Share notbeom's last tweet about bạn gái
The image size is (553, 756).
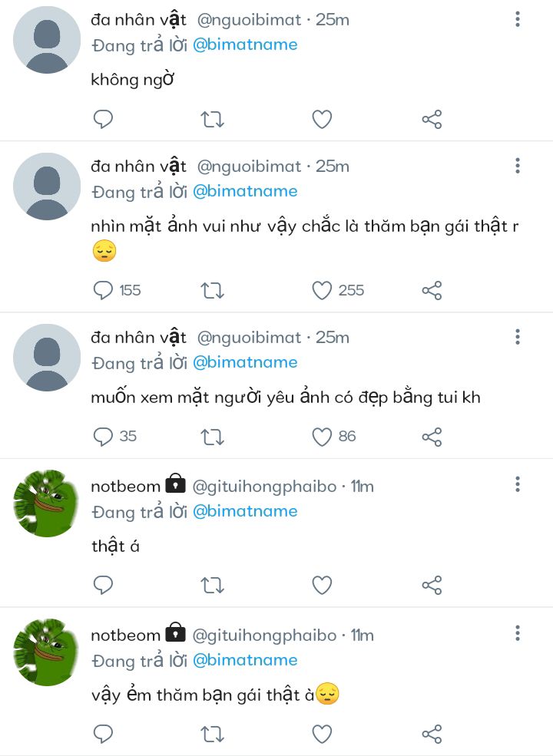point(432,734)
